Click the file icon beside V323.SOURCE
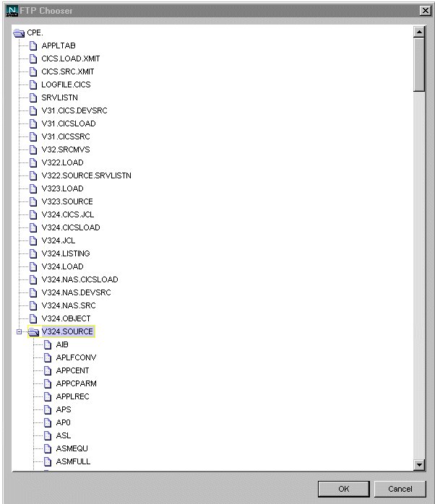Screen dimensions: 435x504 click(33, 201)
